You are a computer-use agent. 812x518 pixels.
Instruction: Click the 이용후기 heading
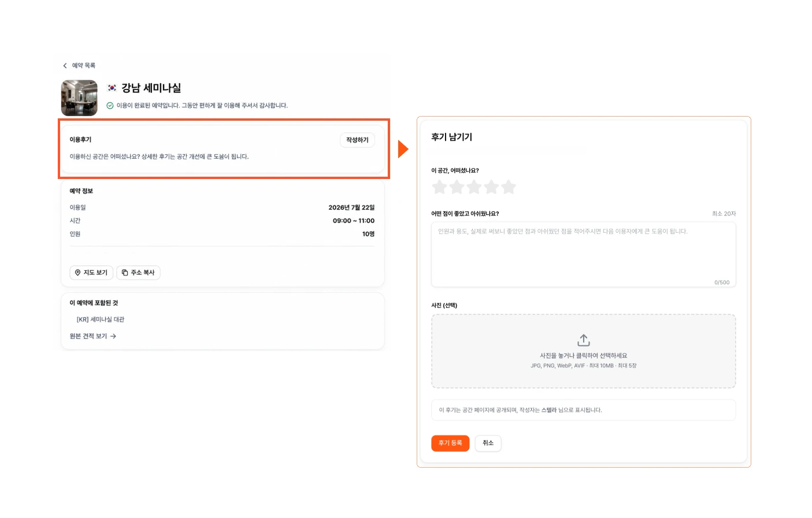point(80,140)
